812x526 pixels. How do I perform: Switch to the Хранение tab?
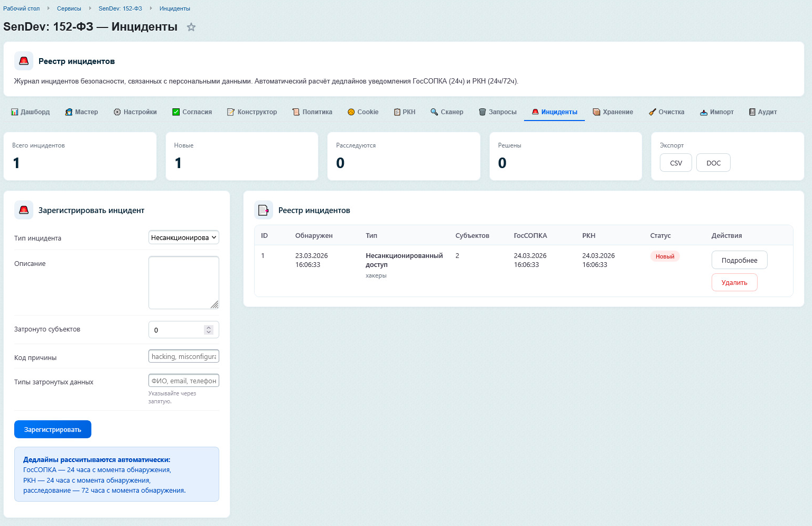613,112
